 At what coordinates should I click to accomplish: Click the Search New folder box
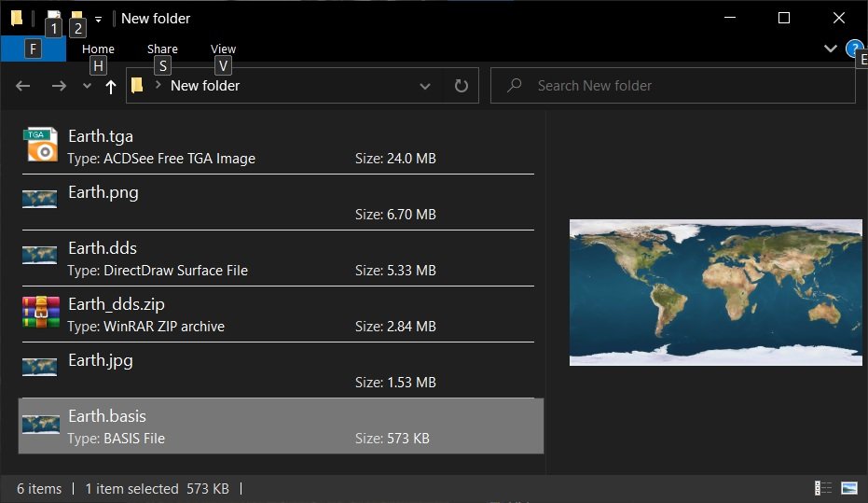(x=671, y=86)
